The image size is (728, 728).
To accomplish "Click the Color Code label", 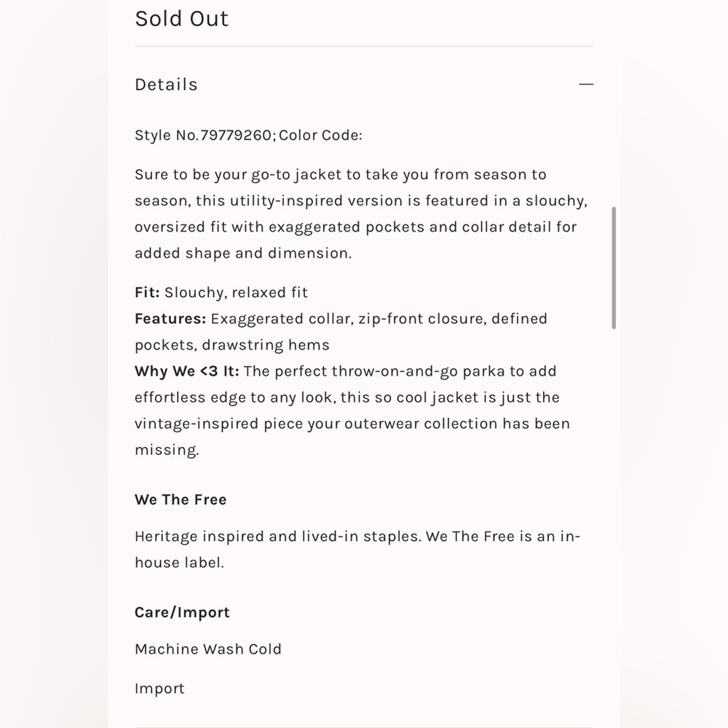I will click(x=320, y=135).
